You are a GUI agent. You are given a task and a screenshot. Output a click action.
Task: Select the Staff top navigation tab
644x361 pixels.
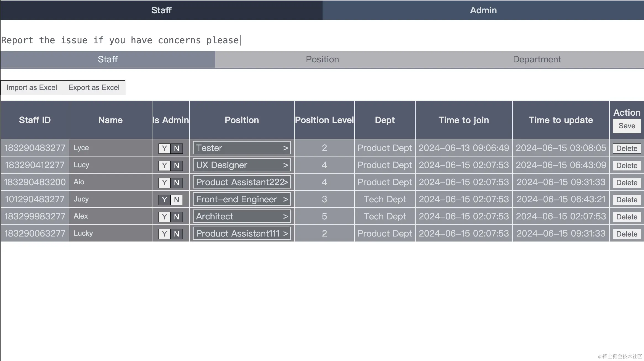(x=161, y=10)
